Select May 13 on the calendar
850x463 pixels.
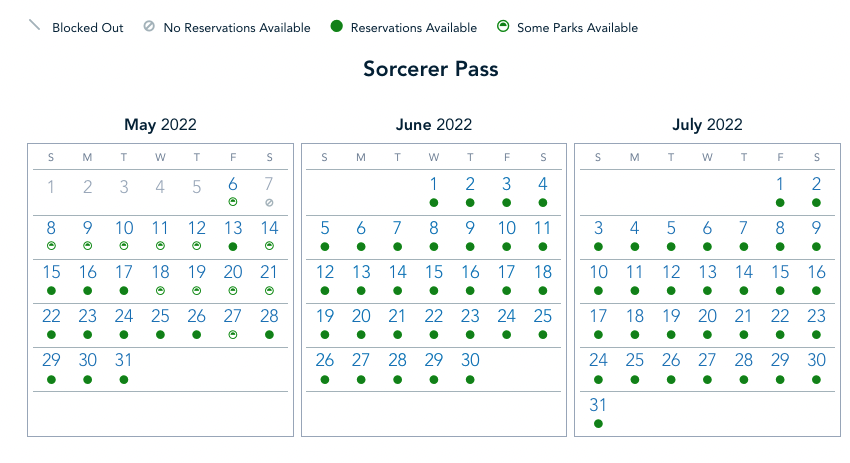coord(233,228)
